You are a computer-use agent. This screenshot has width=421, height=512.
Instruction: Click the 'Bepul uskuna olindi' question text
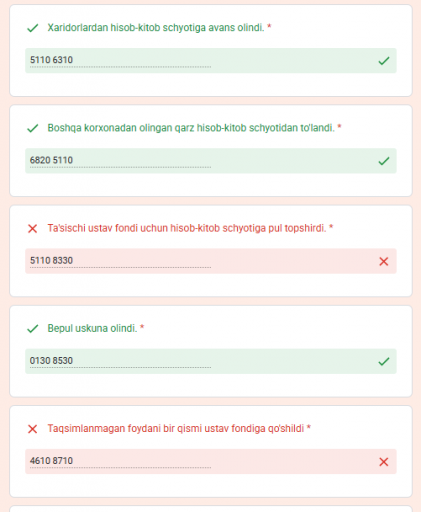coord(92,328)
